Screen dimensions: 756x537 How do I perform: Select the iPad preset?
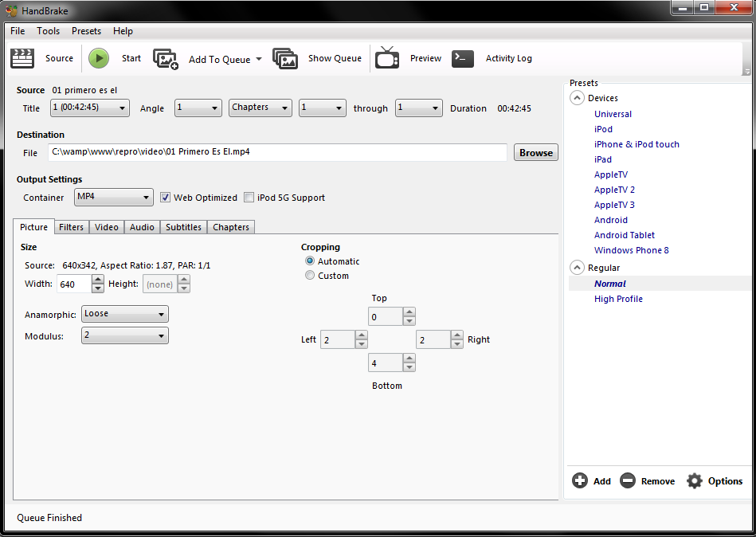[x=603, y=159]
